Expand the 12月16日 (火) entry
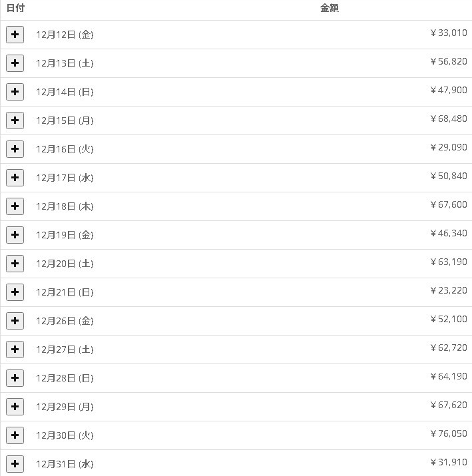This screenshot has width=472, height=476. coord(15,149)
